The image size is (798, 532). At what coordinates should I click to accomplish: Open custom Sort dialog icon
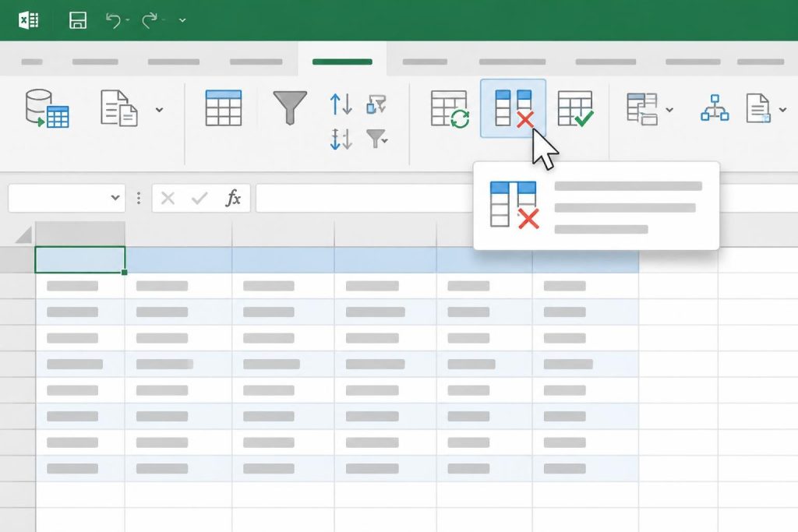click(x=341, y=139)
